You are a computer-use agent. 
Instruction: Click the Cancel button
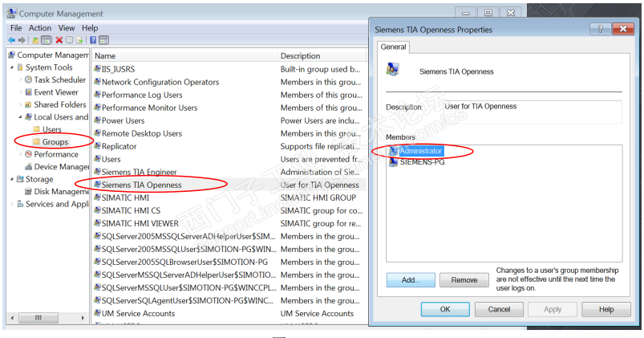pyautogui.click(x=499, y=309)
